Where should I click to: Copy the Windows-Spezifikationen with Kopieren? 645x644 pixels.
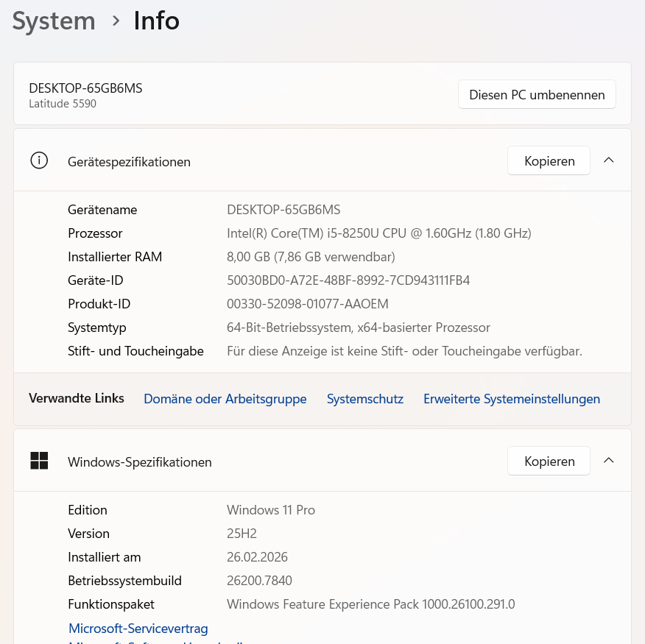549,461
